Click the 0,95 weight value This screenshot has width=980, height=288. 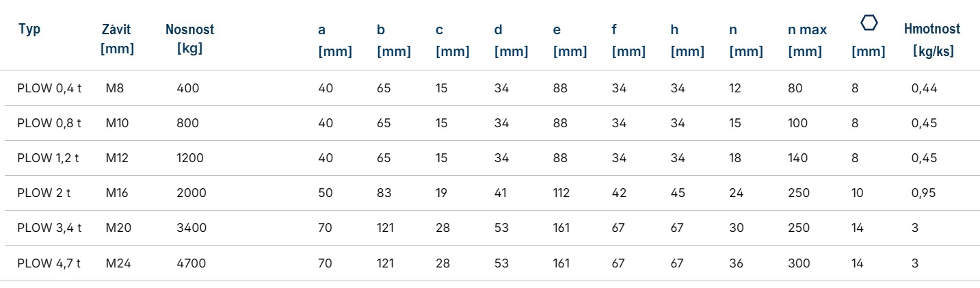(925, 193)
